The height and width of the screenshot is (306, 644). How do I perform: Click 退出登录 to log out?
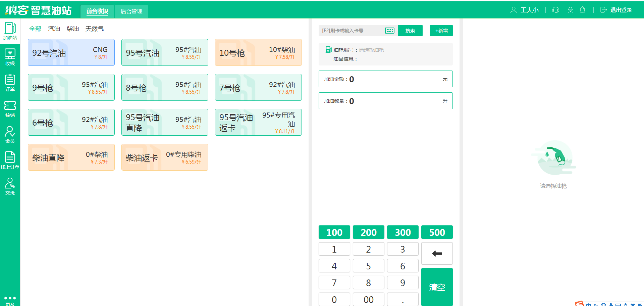[x=616, y=10]
